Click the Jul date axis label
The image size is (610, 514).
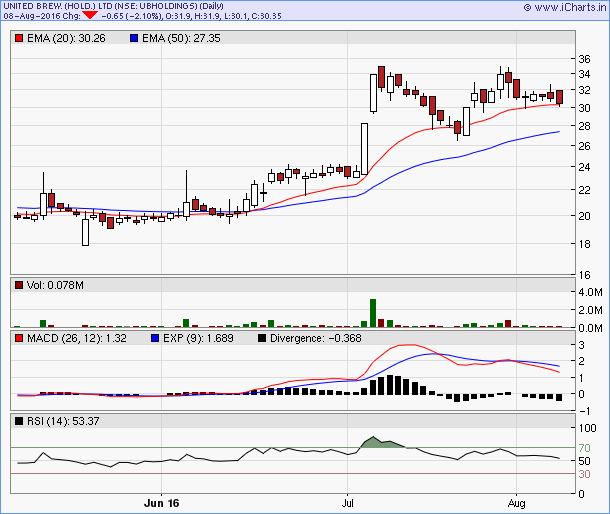click(x=347, y=503)
